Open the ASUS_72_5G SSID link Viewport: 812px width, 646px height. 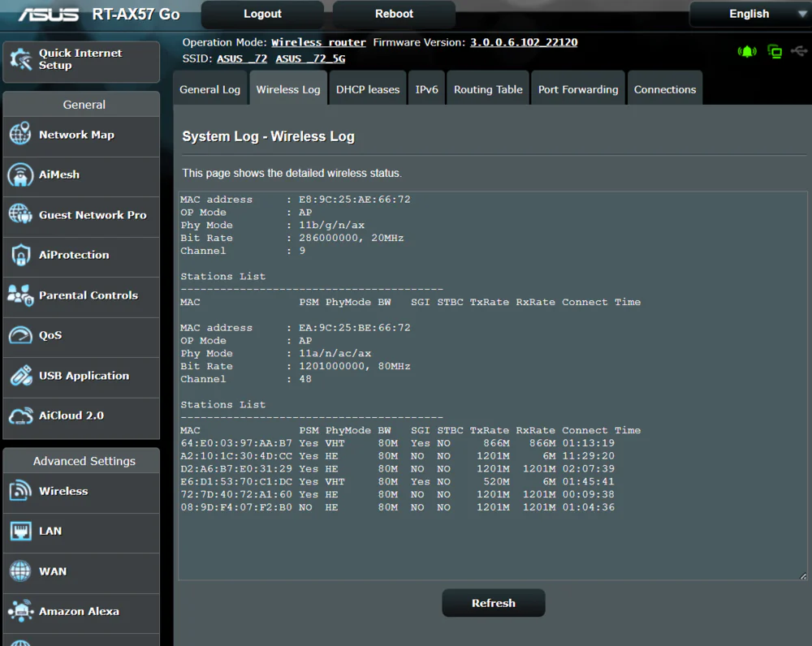pyautogui.click(x=310, y=58)
